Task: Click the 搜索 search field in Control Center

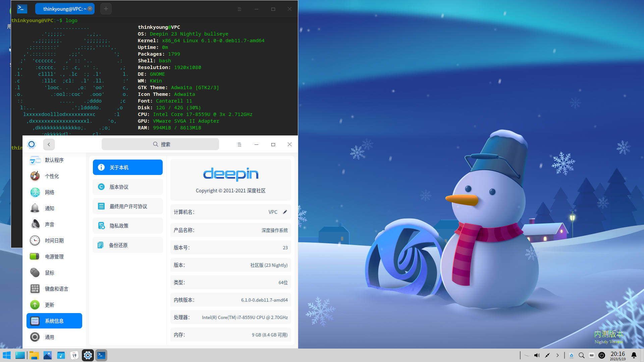Action: pos(160,144)
